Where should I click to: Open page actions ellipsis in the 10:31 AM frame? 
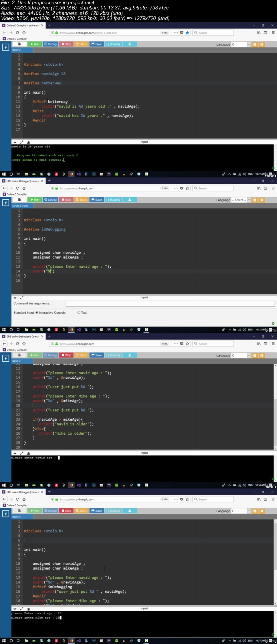click(x=176, y=188)
